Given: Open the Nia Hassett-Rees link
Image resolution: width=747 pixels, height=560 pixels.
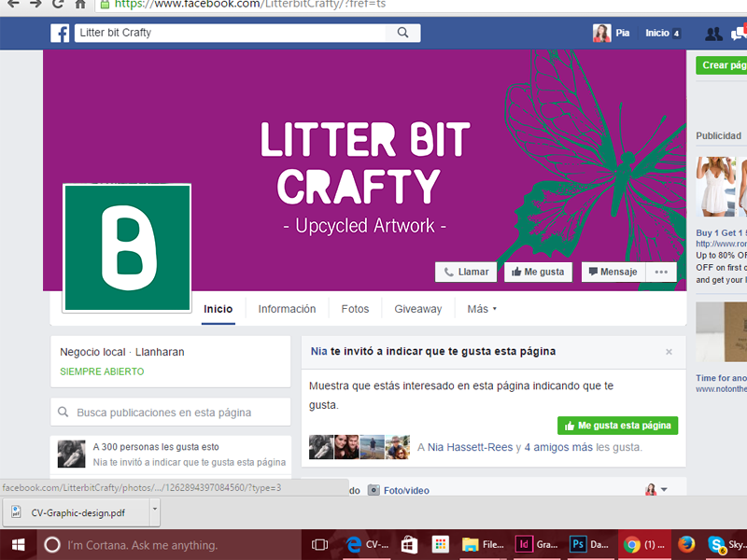Looking at the screenshot, I should pyautogui.click(x=471, y=447).
